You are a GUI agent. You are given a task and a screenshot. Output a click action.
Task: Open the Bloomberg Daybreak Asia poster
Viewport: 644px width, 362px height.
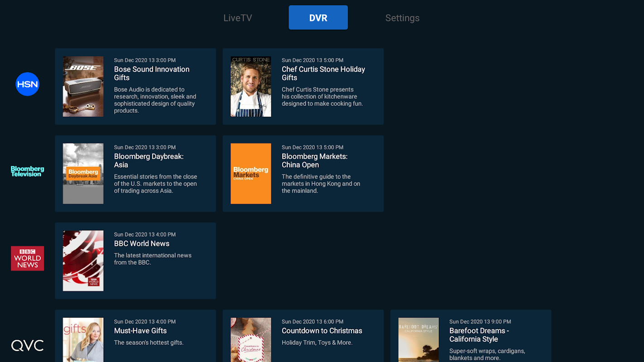[83, 174]
